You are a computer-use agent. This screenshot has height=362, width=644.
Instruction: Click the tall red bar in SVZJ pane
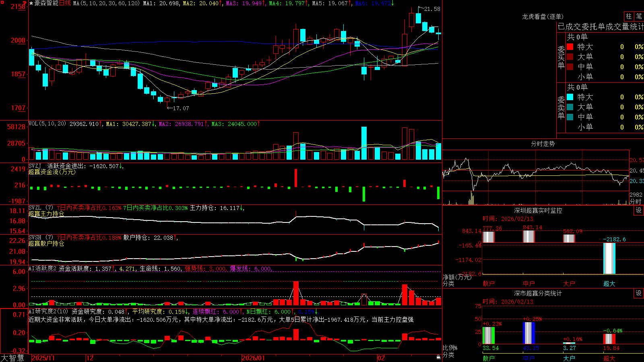tap(296, 178)
